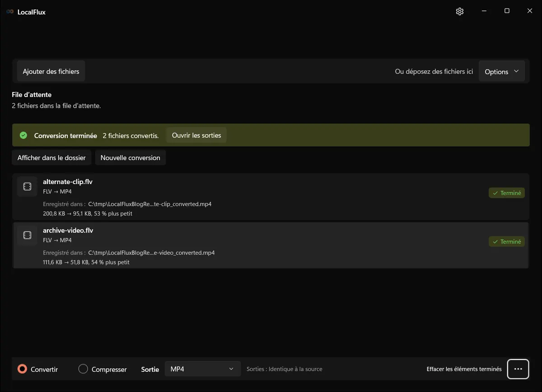
Task: Click the Terminé badge for archive-video.flv
Action: click(x=507, y=242)
